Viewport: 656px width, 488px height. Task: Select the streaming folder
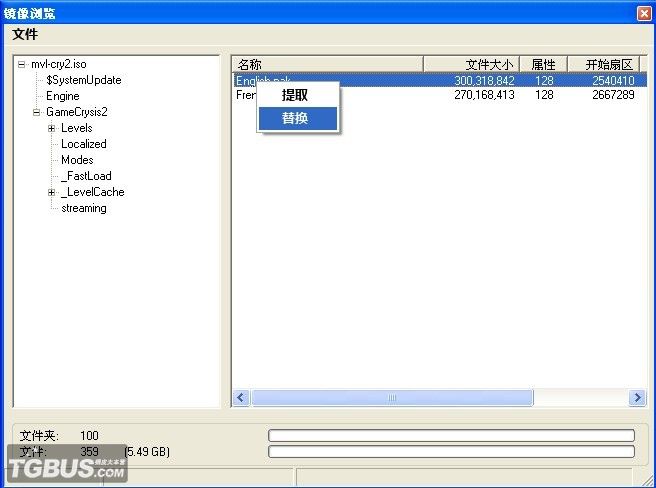[x=83, y=208]
